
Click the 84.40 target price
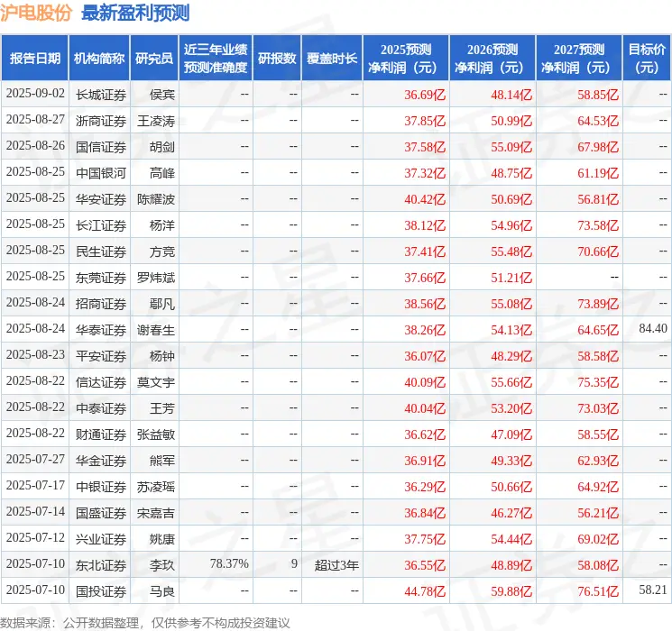pyautogui.click(x=653, y=328)
